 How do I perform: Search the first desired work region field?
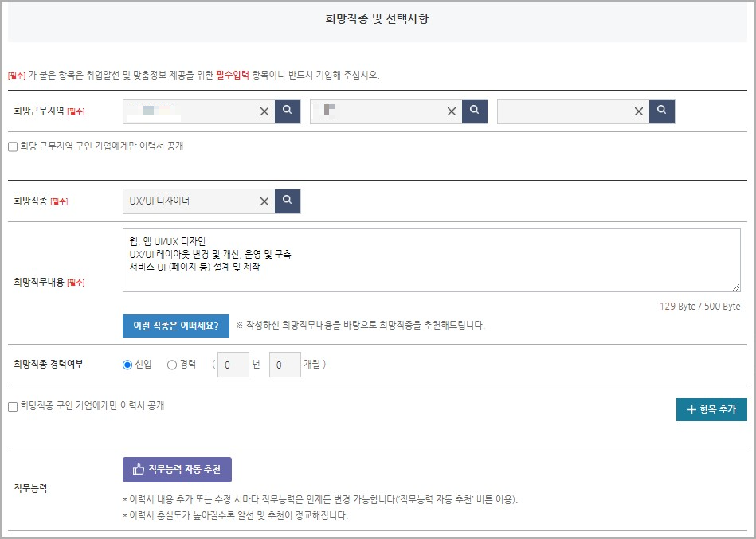[x=287, y=111]
